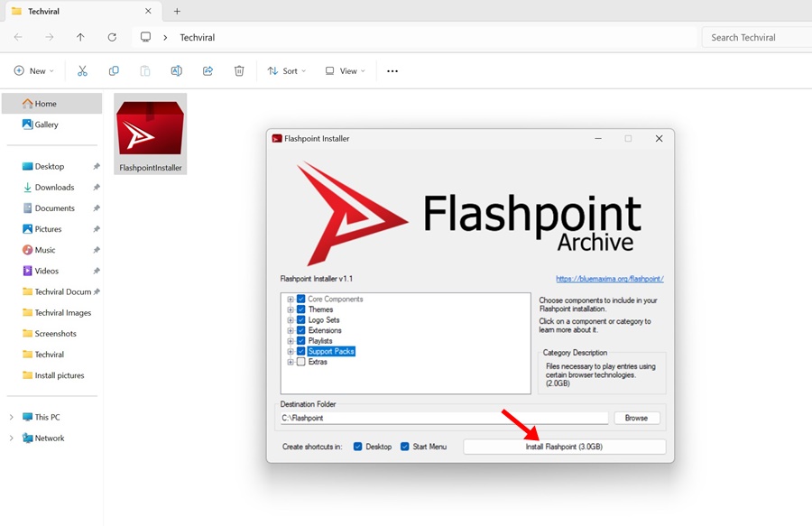Open the bluemaxima.org/flashpoint link
The width and height of the screenshot is (812, 526).
pyautogui.click(x=610, y=279)
